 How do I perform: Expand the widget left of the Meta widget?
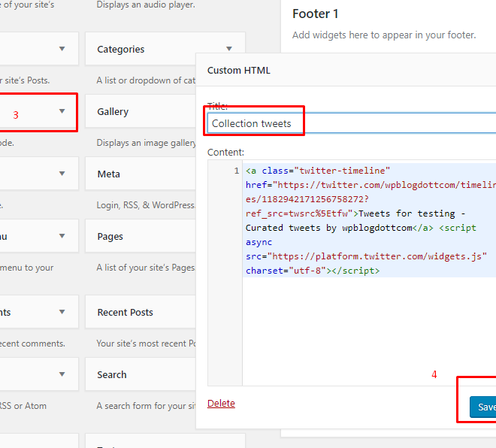(x=62, y=174)
